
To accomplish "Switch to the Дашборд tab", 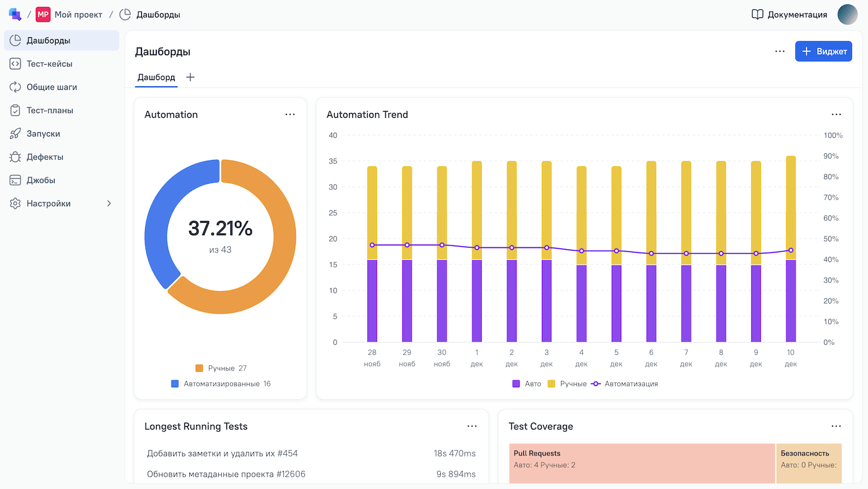I will [156, 78].
